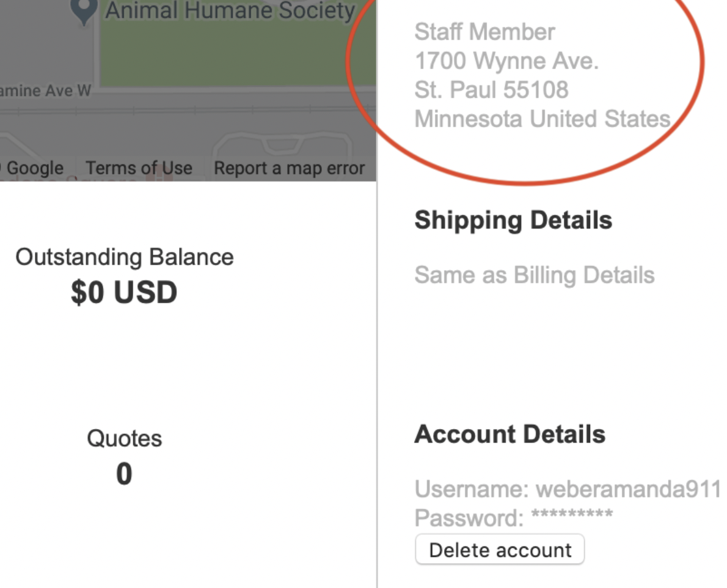Click the Shipping Details heading
Screen dimensions: 727x588
[513, 220]
